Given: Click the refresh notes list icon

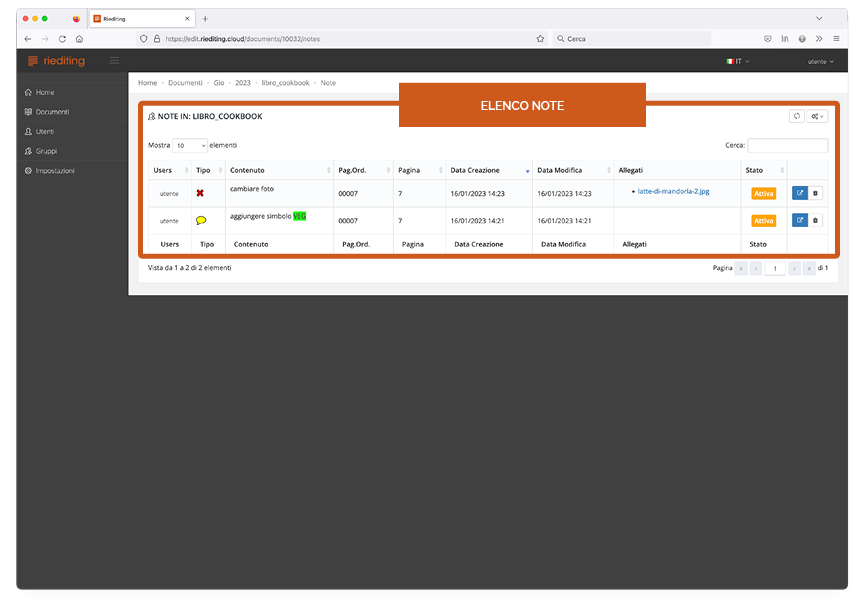Looking at the screenshot, I should coord(796,116).
